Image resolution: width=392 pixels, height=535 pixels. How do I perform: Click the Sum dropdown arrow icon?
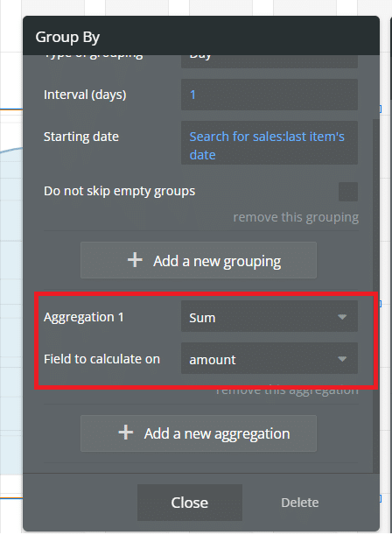click(x=342, y=317)
